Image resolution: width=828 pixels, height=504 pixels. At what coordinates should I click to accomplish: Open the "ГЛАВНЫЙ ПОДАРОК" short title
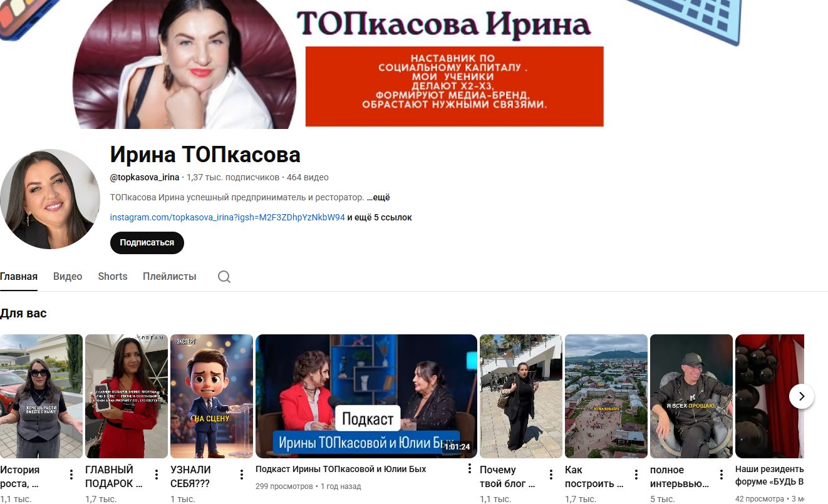tap(115, 476)
